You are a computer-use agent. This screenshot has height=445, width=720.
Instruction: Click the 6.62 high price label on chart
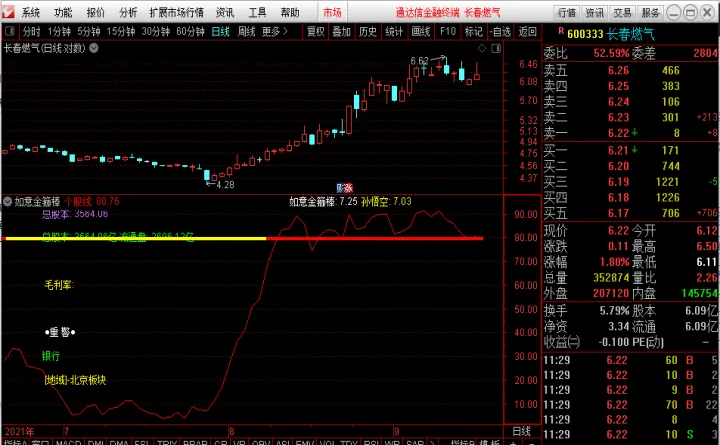click(x=419, y=62)
